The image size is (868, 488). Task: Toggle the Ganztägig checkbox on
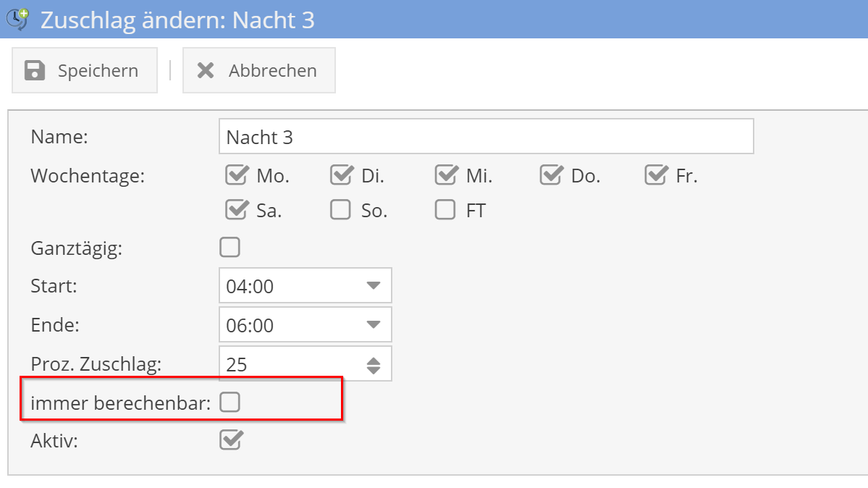(x=229, y=247)
